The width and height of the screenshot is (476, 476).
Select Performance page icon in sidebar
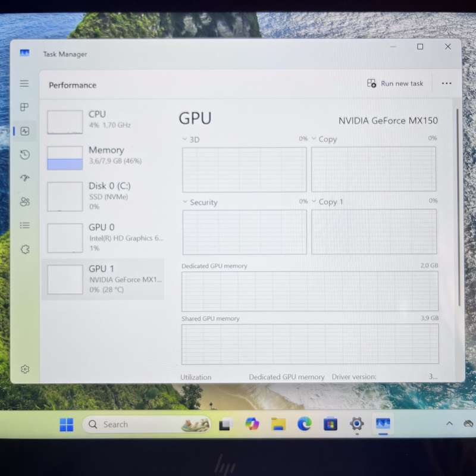pyautogui.click(x=25, y=131)
